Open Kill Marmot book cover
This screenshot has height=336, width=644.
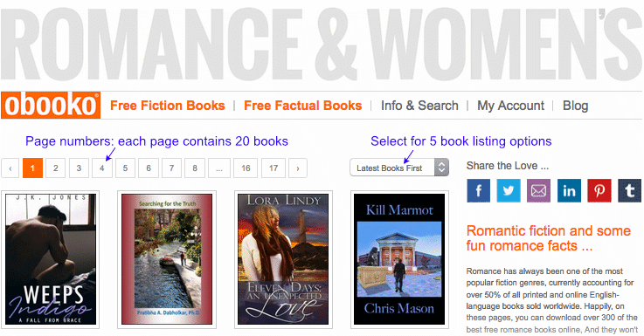[x=399, y=259]
